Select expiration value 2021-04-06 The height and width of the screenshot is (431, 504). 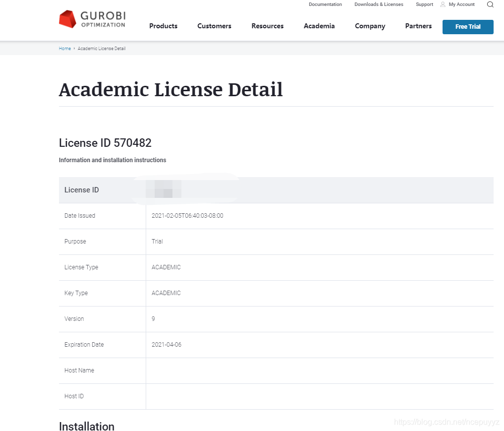[x=167, y=345]
